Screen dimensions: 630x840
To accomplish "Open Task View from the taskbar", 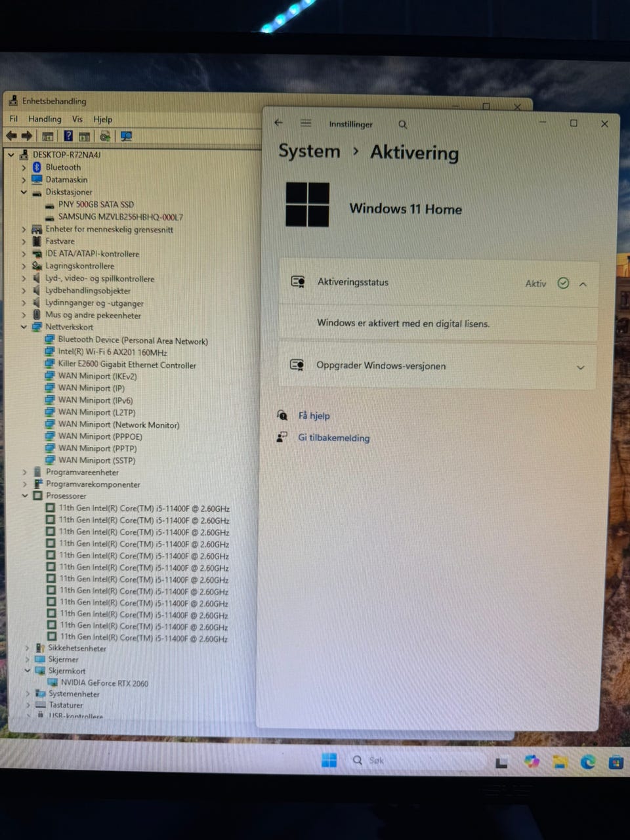I will [501, 762].
